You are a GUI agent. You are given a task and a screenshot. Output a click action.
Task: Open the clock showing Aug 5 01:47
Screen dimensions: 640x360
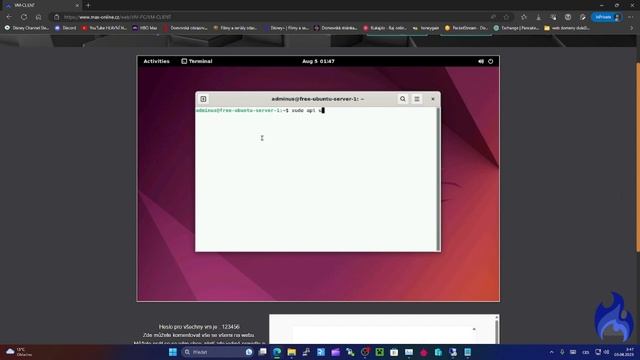click(x=318, y=61)
